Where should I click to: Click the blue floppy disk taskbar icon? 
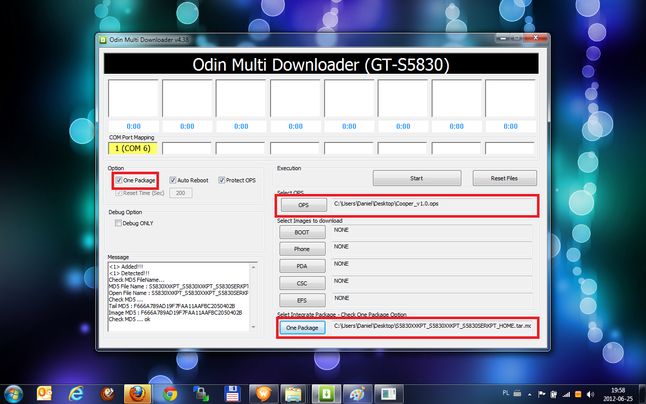[232, 394]
